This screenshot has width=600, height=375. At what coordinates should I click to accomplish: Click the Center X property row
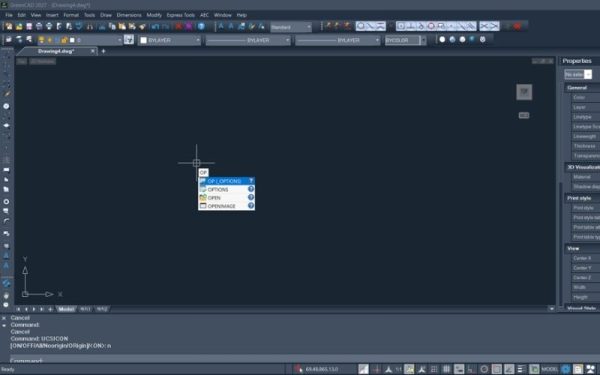585,258
